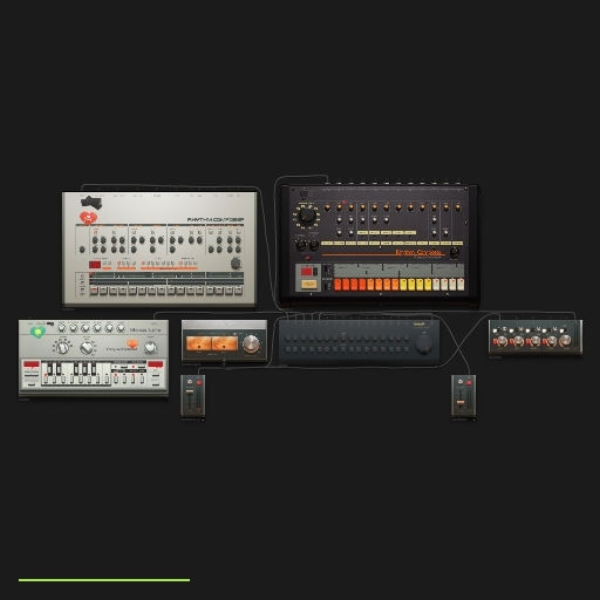Click the round master knob on the central mixer
This screenshot has width=600, height=600.
click(x=424, y=343)
